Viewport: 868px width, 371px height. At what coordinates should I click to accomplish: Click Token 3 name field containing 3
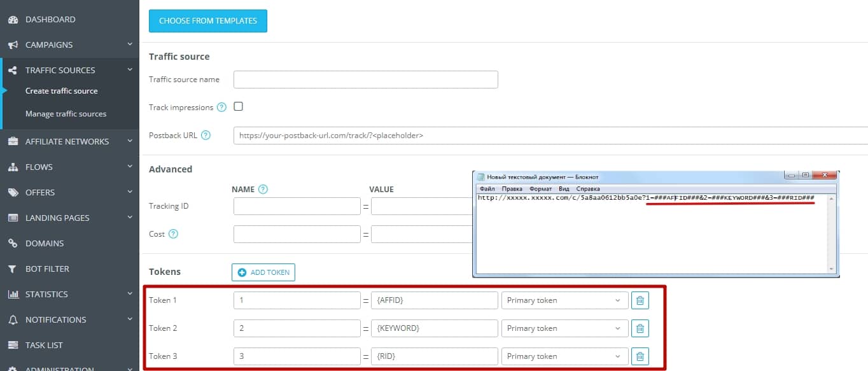297,356
